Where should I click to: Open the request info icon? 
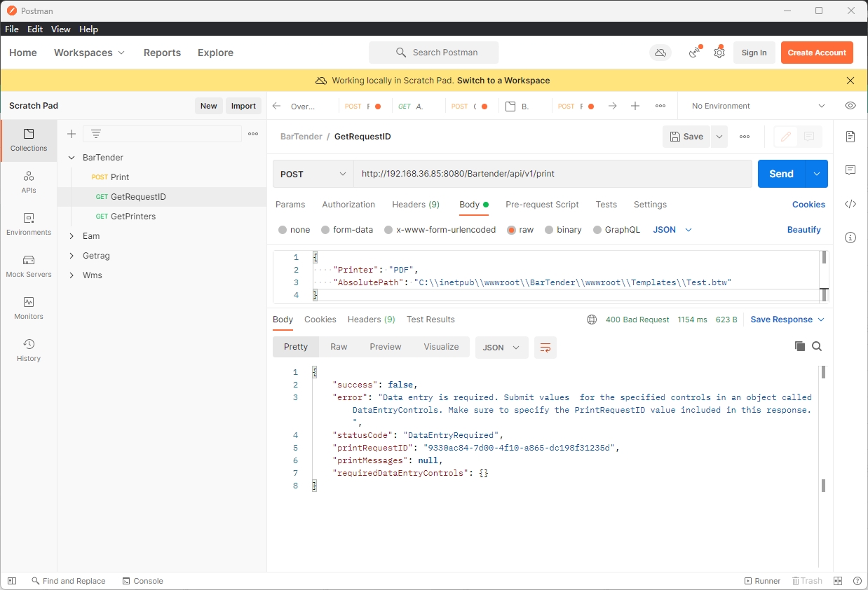(850, 238)
